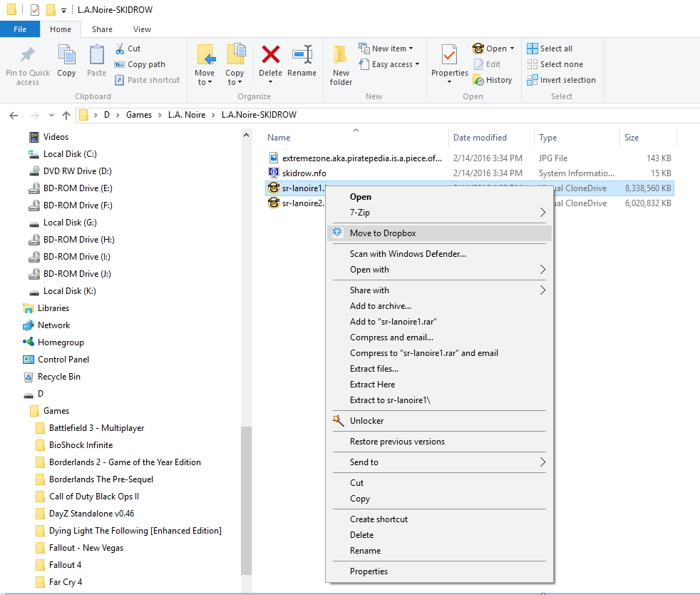Click the Properties checkmark icon
The image size is (700, 595).
pyautogui.click(x=449, y=55)
